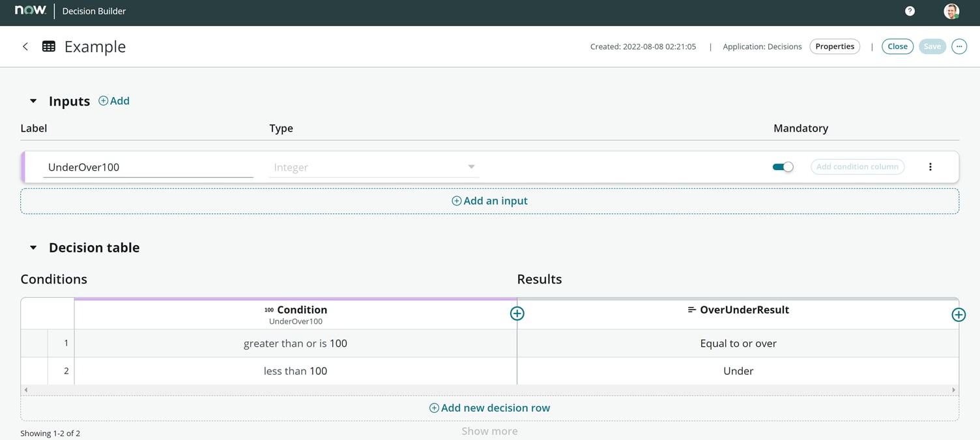The height and width of the screenshot is (440, 980).
Task: Click 'Equal to or over' result cell
Action: (x=738, y=343)
